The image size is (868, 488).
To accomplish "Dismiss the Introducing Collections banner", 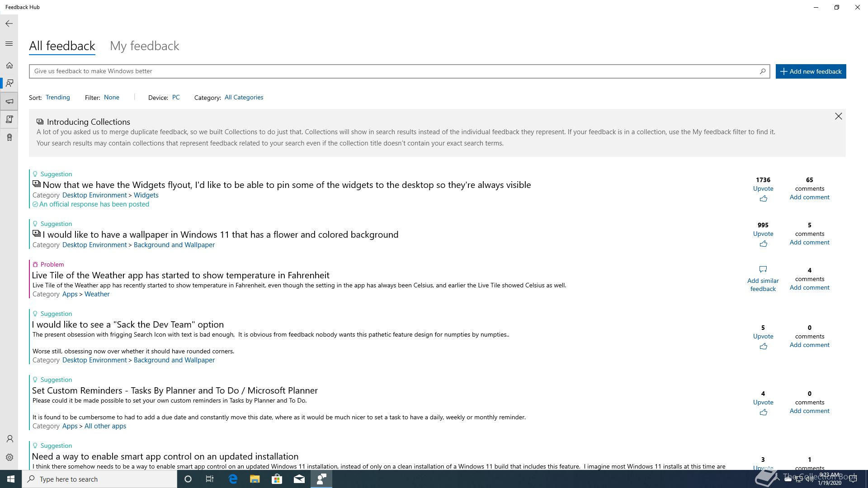I will (x=838, y=116).
